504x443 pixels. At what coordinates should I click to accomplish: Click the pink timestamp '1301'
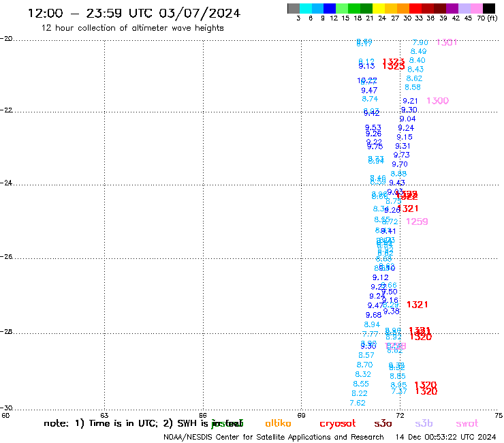[x=447, y=42]
